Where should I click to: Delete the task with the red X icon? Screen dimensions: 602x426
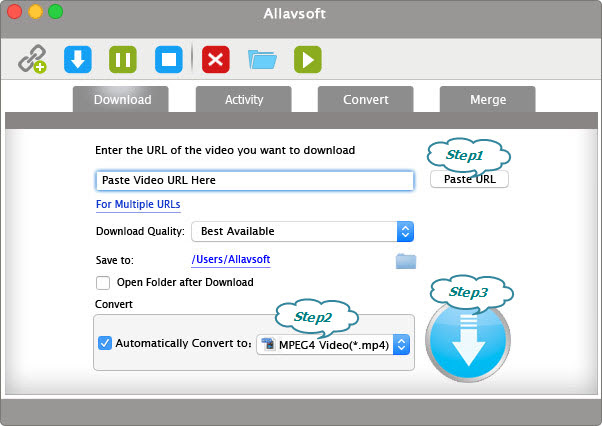coord(216,59)
